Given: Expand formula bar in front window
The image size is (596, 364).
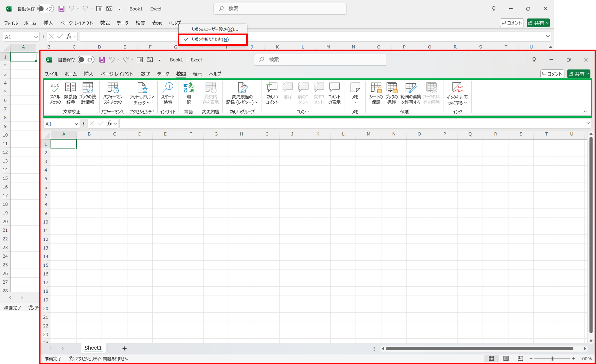Looking at the screenshot, I should pos(588,123).
